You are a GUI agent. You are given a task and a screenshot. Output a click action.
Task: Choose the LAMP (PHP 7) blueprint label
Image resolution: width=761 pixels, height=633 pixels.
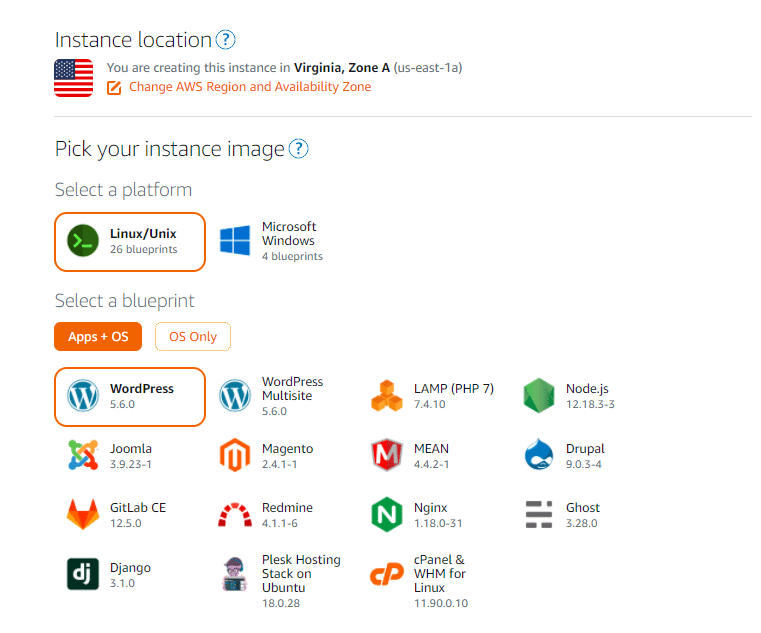(x=454, y=389)
